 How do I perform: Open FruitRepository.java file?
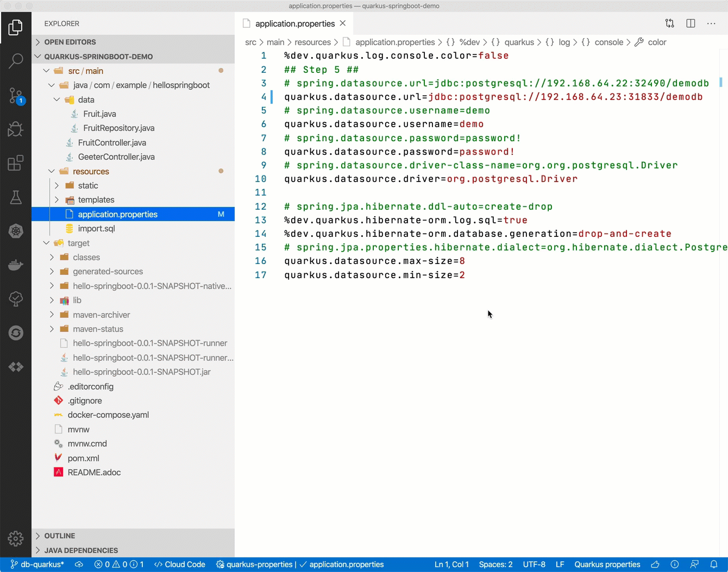click(133, 128)
